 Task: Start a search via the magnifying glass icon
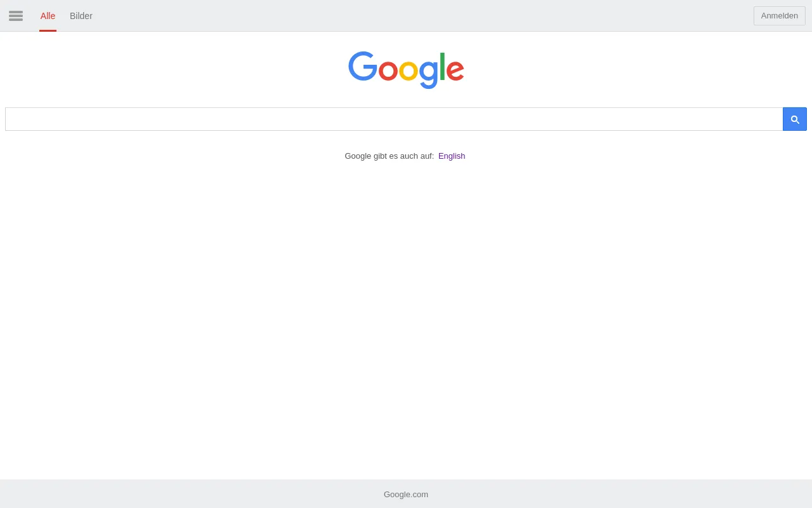[794, 119]
